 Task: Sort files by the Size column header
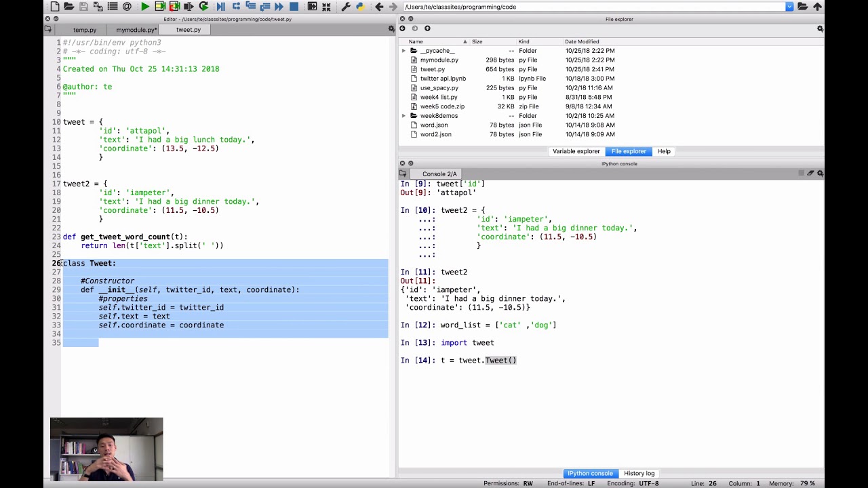(x=477, y=42)
